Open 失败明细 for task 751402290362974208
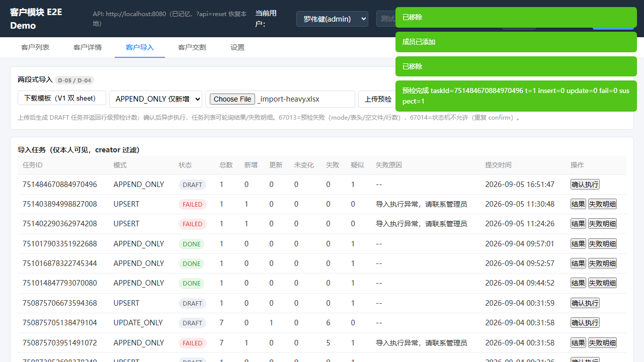Viewport: 644px width, 362px height. [x=602, y=224]
